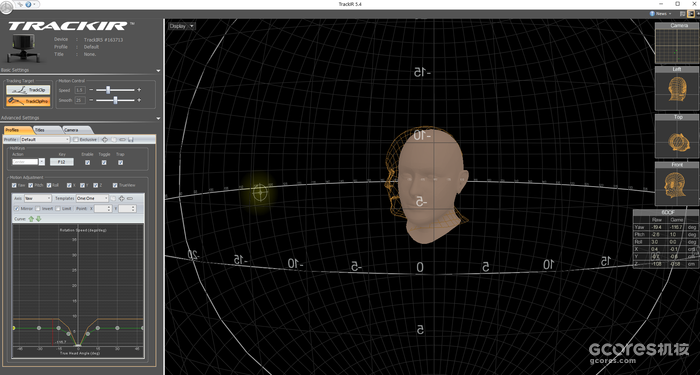Uncheck the Roll axis checkbox
The image size is (700, 375).
49,185
